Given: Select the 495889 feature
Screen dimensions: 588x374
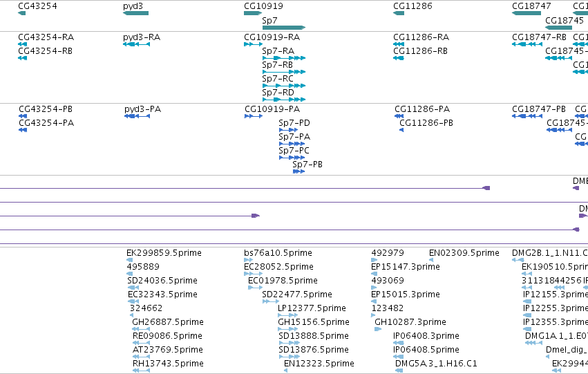Looking at the screenshot, I should click(143, 267).
